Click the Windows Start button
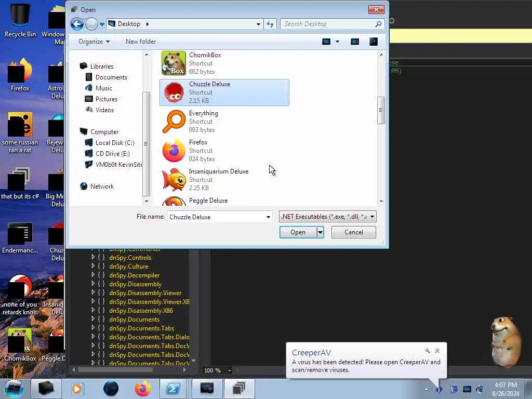 14,389
